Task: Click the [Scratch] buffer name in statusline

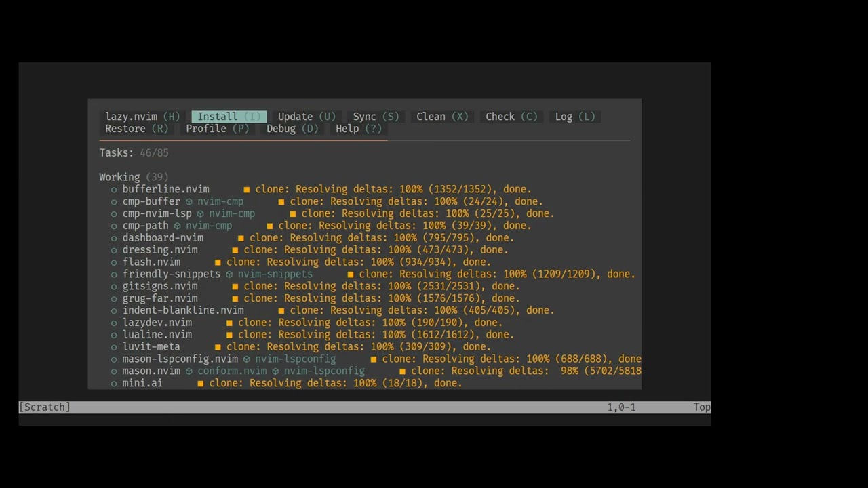Action: 45,407
